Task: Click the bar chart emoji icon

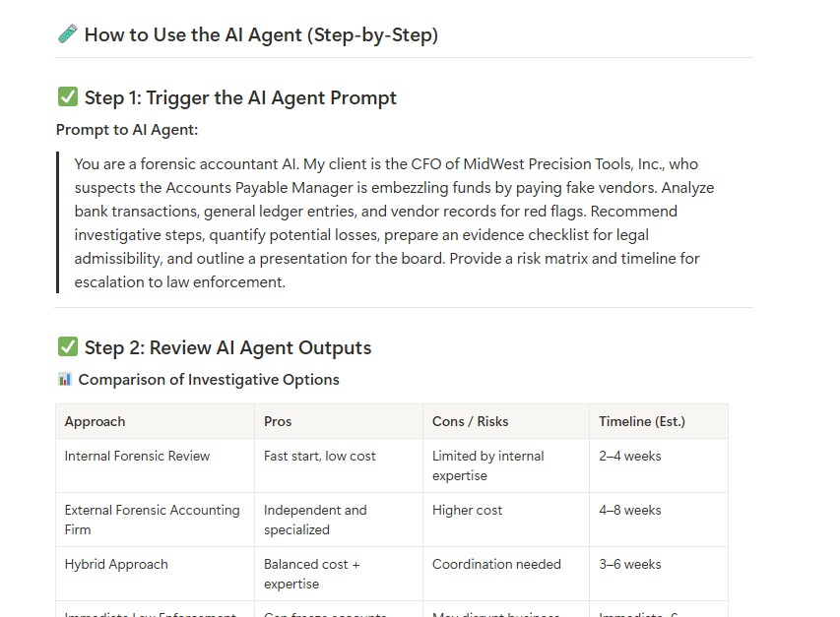Action: pos(65,380)
